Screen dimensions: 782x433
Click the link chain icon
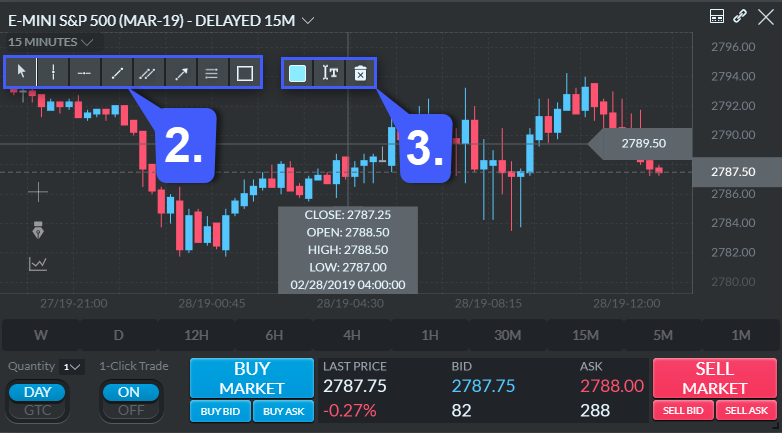[x=740, y=16]
